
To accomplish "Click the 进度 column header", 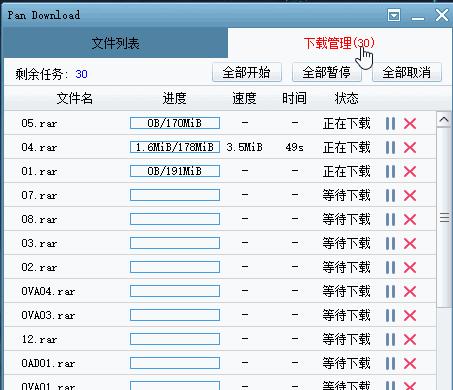I will 174,98.
